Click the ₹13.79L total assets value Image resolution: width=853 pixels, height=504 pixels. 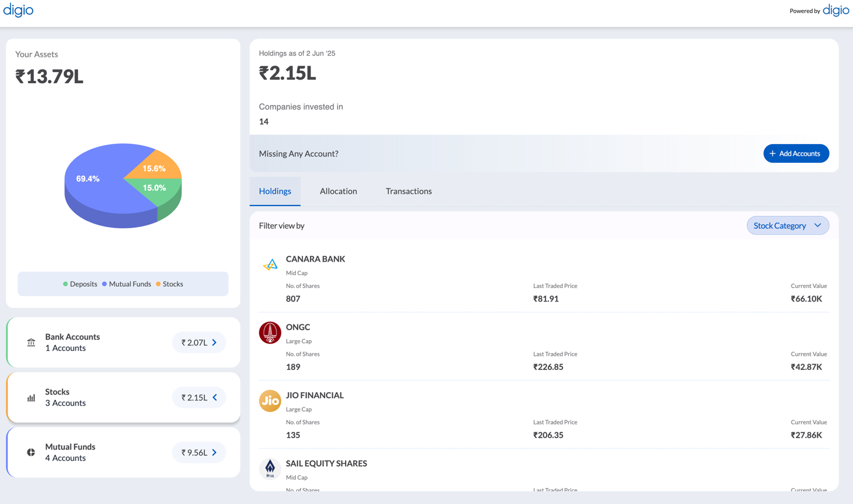tap(50, 76)
